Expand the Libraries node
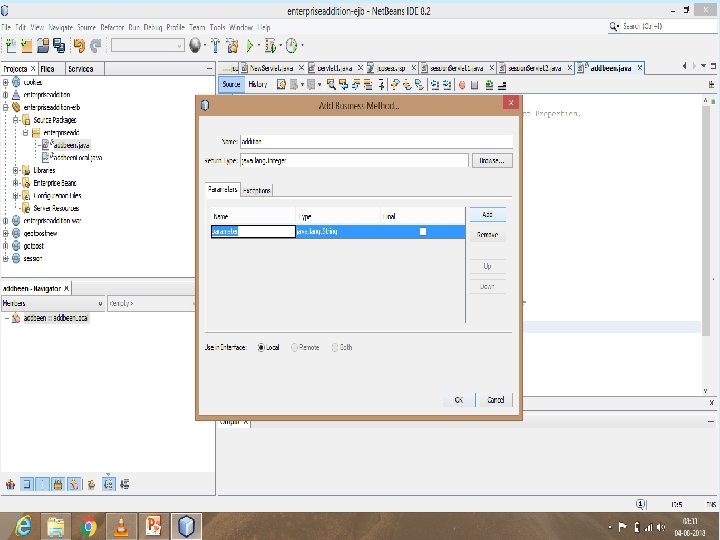The width and height of the screenshot is (720, 540). coord(16,170)
